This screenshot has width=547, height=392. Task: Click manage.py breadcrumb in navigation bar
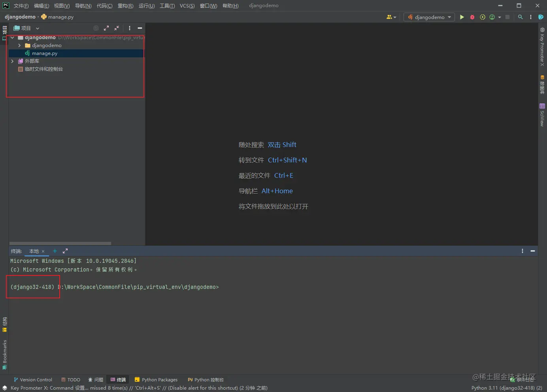[x=57, y=17]
